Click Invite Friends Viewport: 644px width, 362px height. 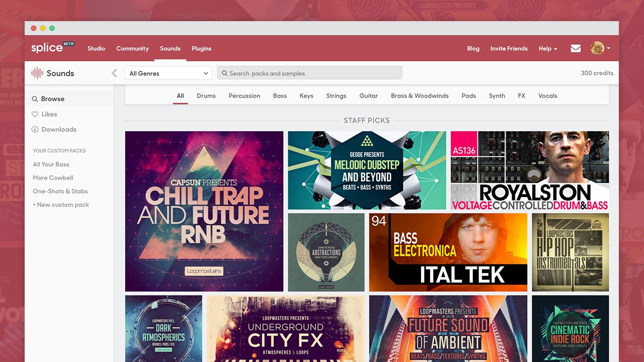click(x=509, y=49)
